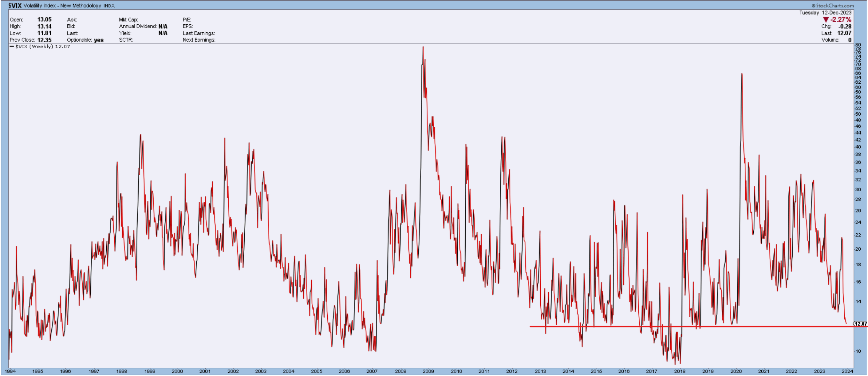The width and height of the screenshot is (868, 376).
Task: Click the red down-triangle change indicator
Action: [x=826, y=20]
